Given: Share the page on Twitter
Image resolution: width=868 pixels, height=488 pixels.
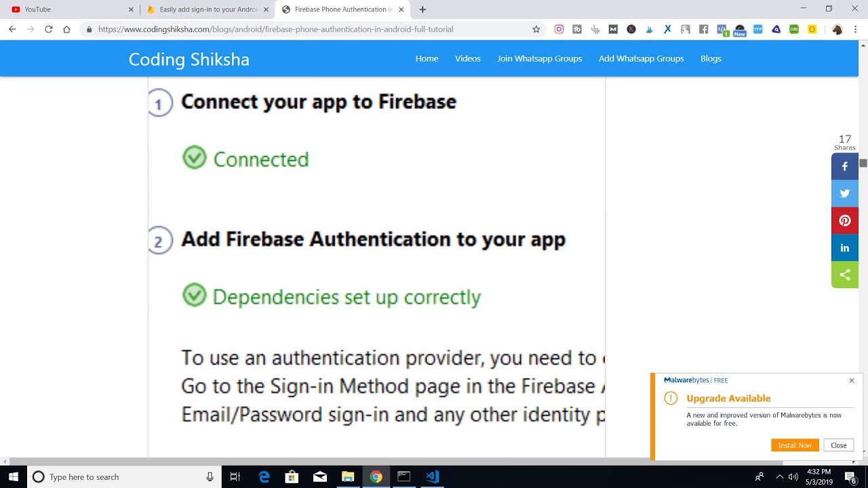Looking at the screenshot, I should [x=844, y=193].
